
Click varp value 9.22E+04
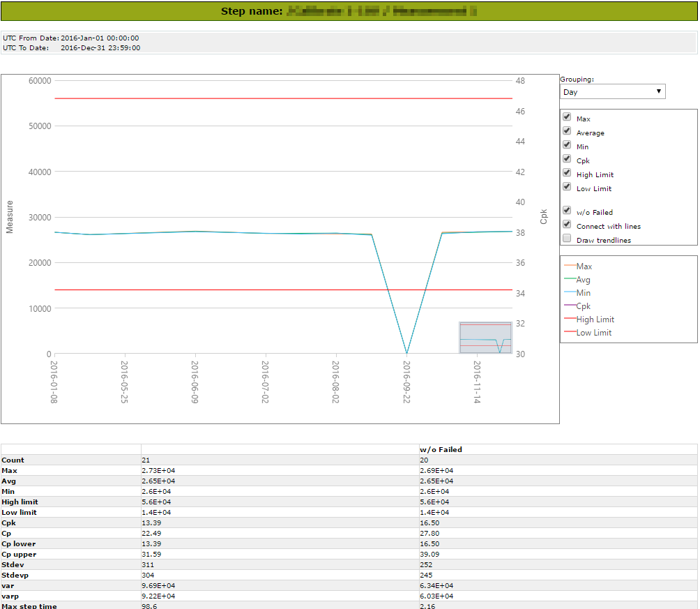point(158,596)
